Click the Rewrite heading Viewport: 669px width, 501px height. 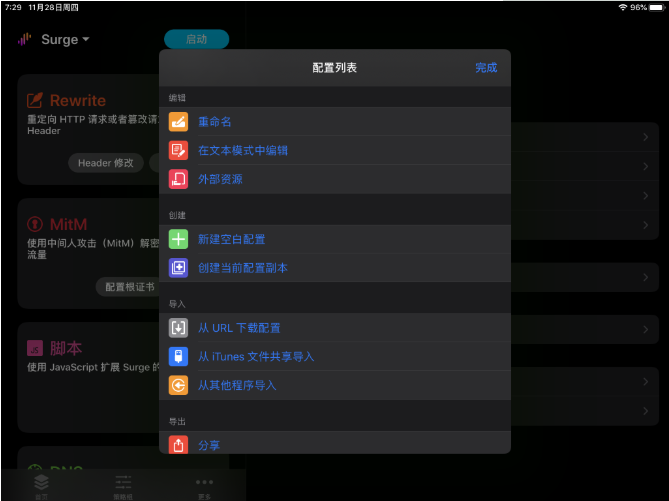(x=78, y=100)
